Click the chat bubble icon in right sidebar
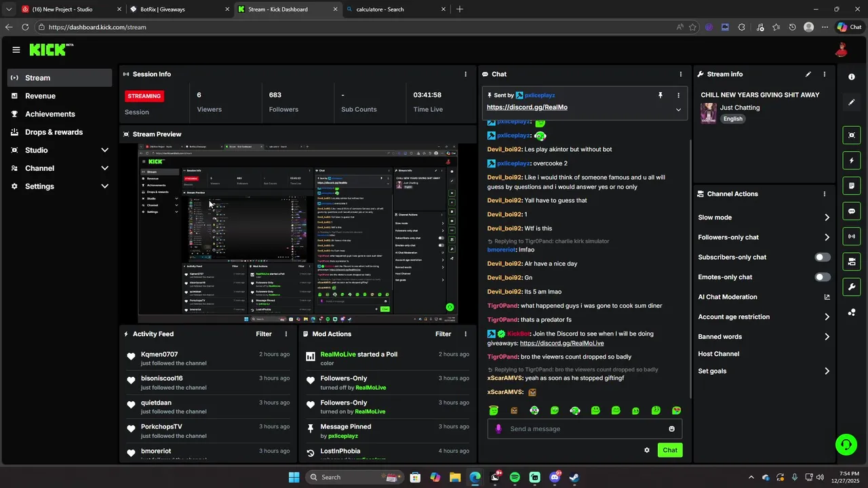Viewport: 868px width, 488px height. click(852, 211)
